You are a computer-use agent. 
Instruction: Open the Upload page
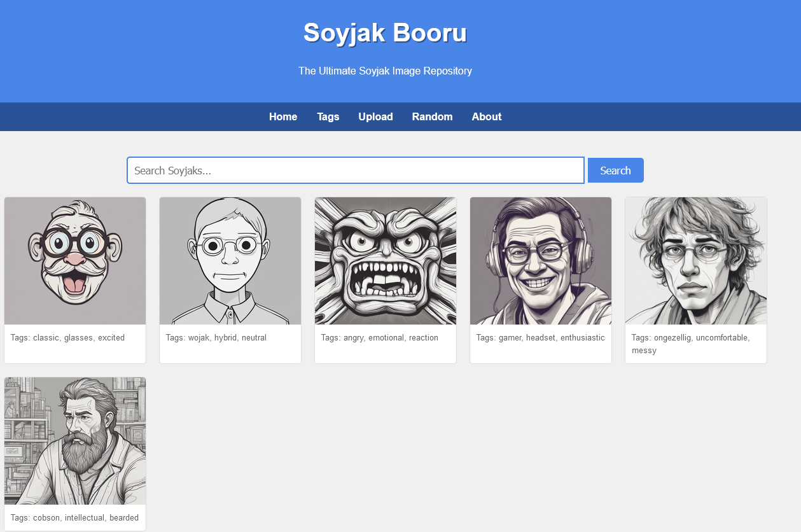375,116
